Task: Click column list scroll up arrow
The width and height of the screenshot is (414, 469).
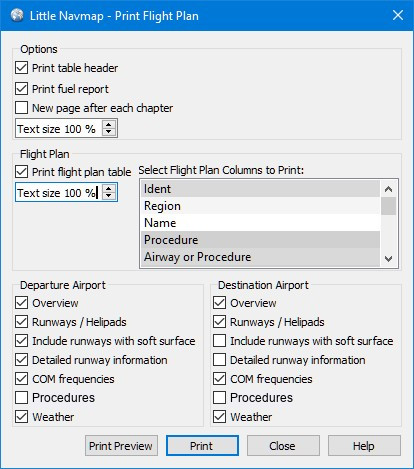Action: pyautogui.click(x=388, y=189)
